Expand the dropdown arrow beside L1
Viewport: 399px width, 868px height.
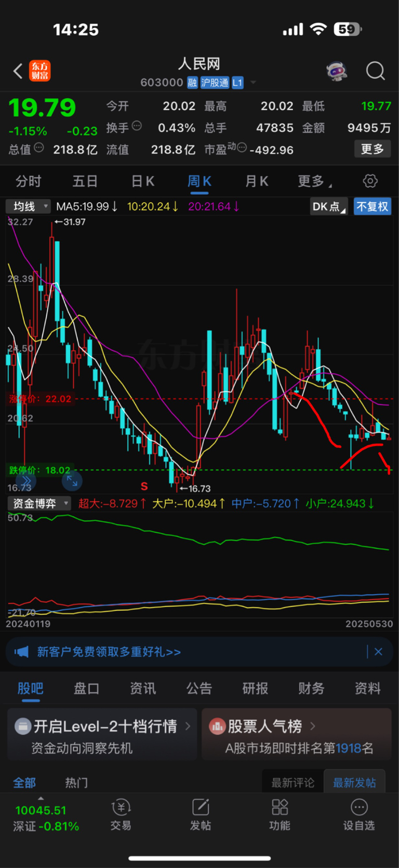pos(254,82)
